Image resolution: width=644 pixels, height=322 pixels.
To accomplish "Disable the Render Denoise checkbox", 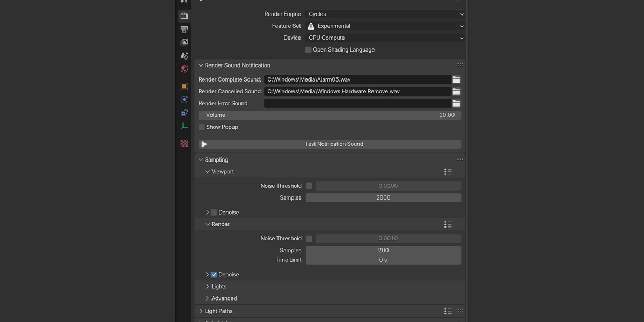I will (x=214, y=275).
